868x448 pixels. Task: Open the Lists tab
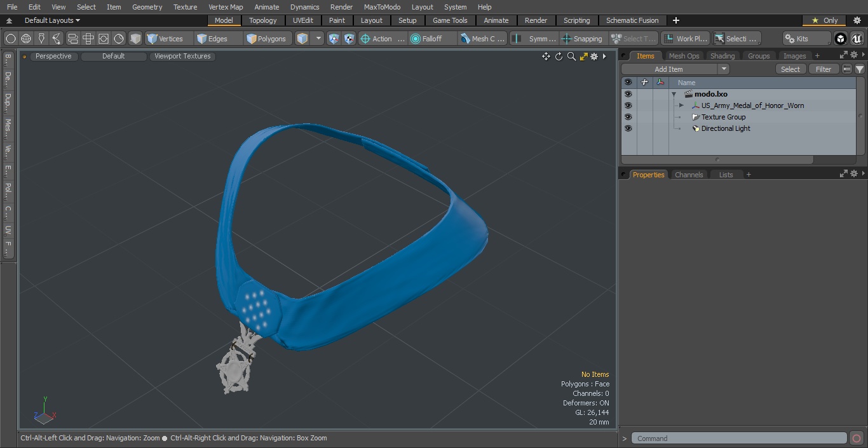pos(726,175)
